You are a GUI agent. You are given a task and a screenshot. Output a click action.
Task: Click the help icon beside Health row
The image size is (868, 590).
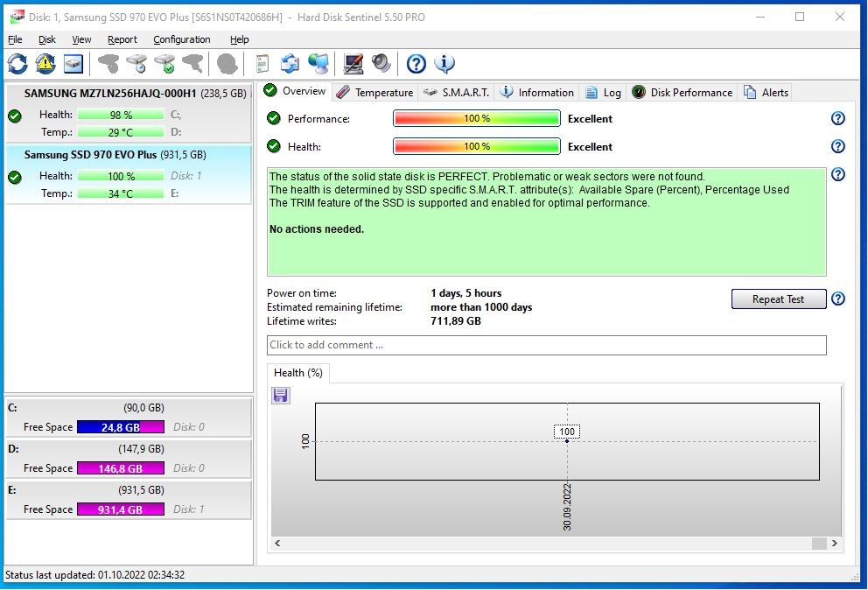tap(838, 146)
